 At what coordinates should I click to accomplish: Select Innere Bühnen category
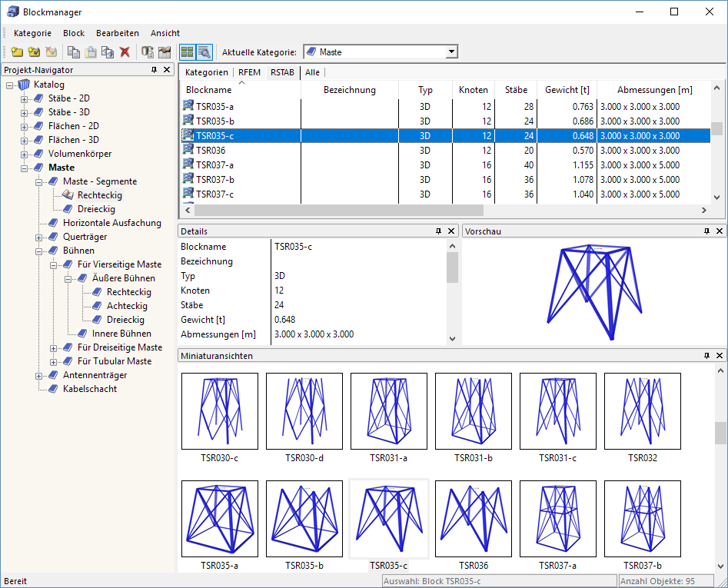pos(121,334)
